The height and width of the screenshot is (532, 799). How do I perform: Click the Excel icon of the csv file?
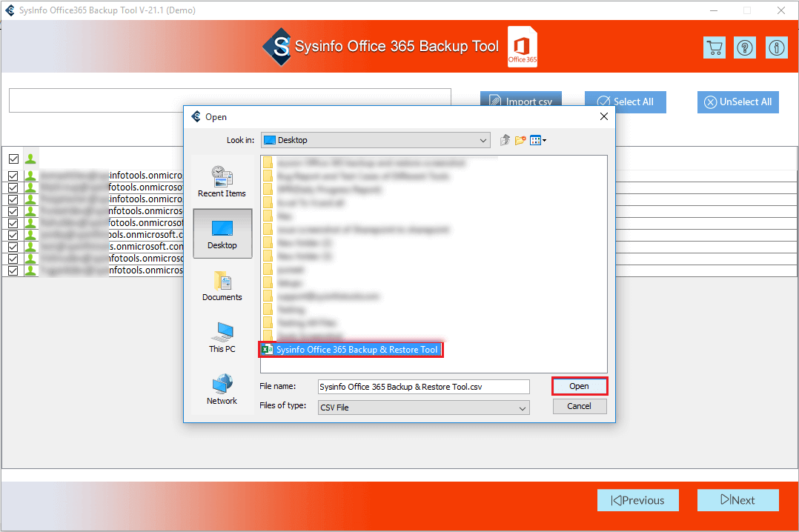(267, 350)
